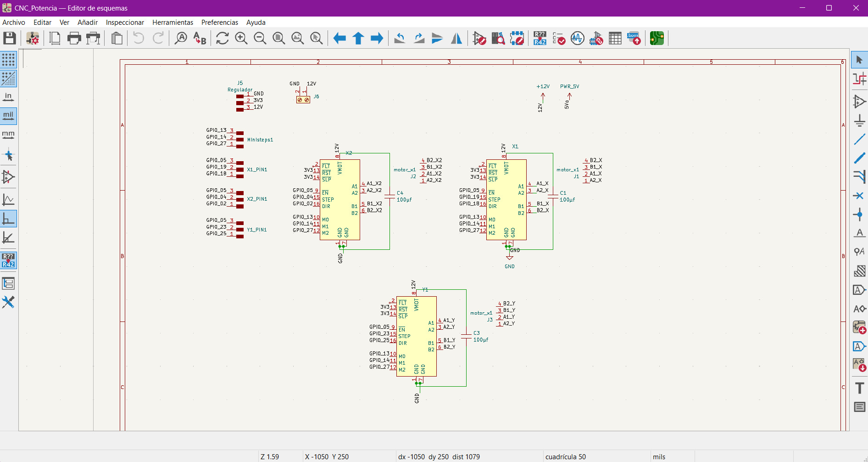Screen dimensions: 868x462
Task: Toggle automatic annotation in left sidebar
Action: click(9, 260)
